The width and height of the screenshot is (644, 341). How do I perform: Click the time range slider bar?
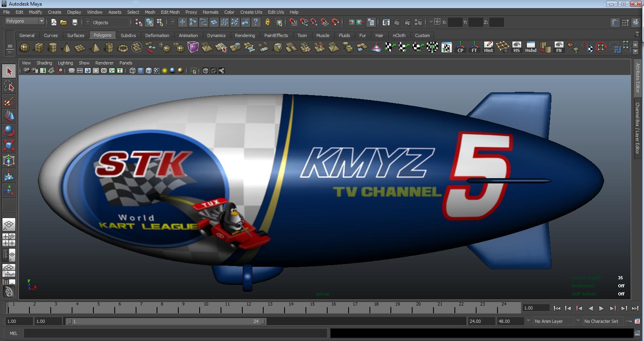pyautogui.click(x=165, y=321)
